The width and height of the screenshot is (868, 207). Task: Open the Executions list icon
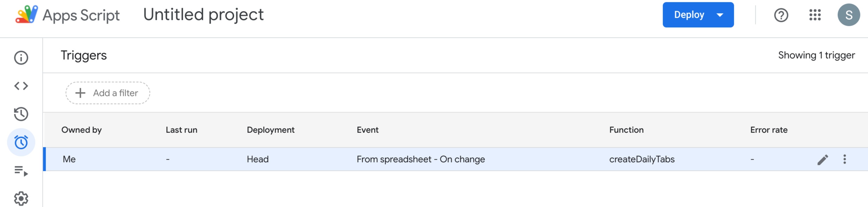pos(21,171)
